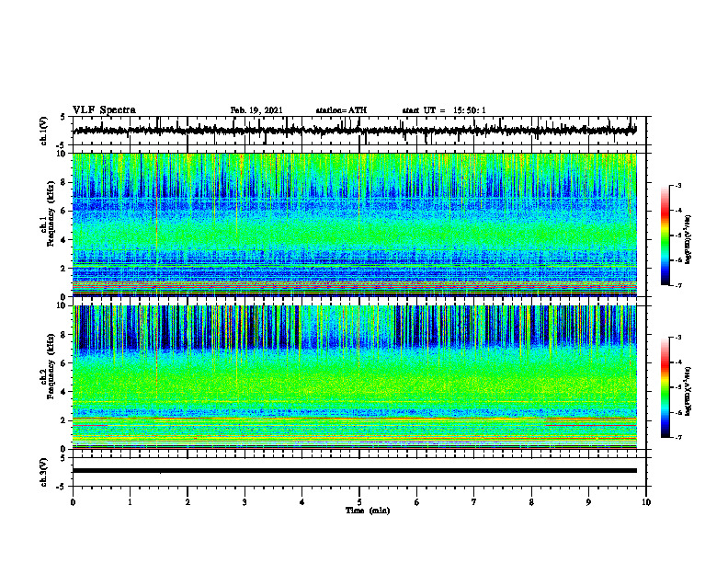Click the time axis tick label '1'
Screen dimensions: 728x563
click(x=130, y=502)
